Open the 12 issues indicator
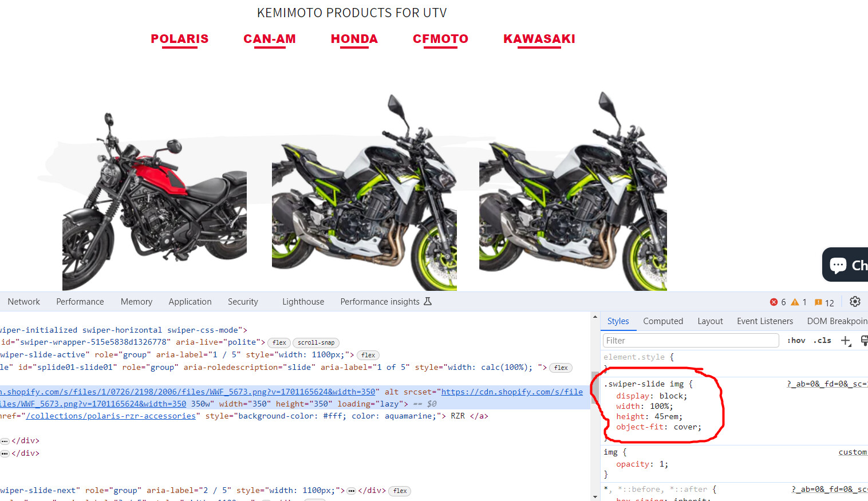 [824, 302]
